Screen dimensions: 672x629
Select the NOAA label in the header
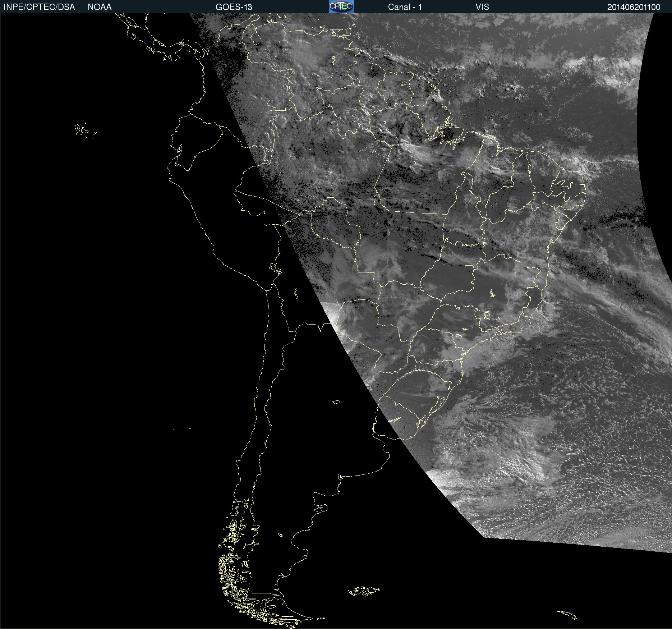tap(100, 7)
